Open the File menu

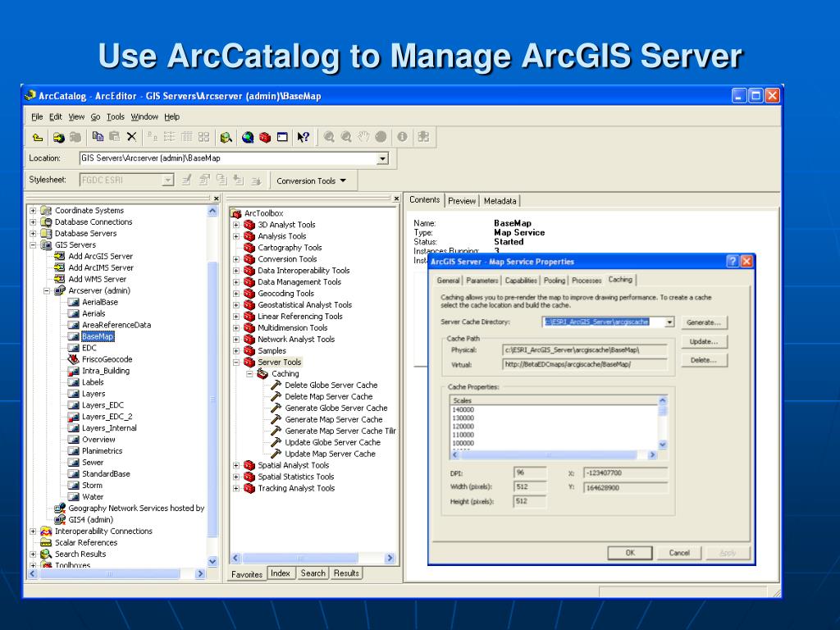(37, 116)
